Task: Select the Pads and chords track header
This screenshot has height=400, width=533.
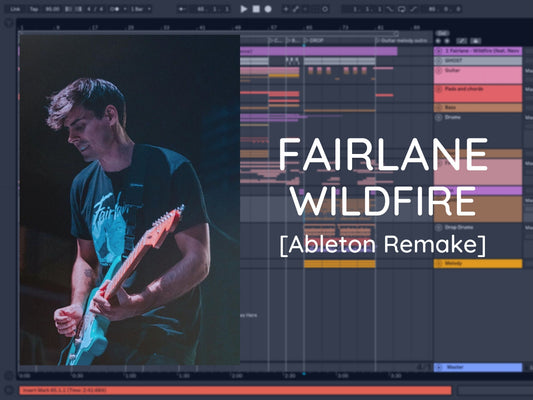Action: tap(478, 93)
